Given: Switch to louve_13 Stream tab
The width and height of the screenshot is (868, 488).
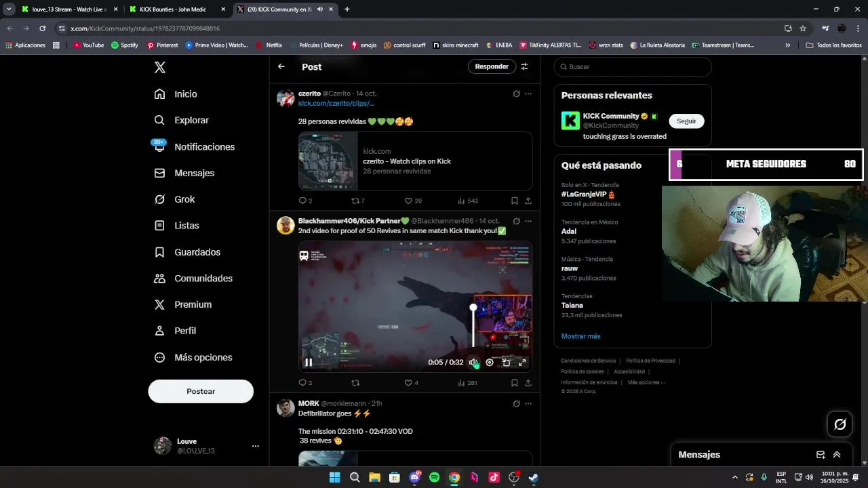Looking at the screenshot, I should (x=70, y=9).
